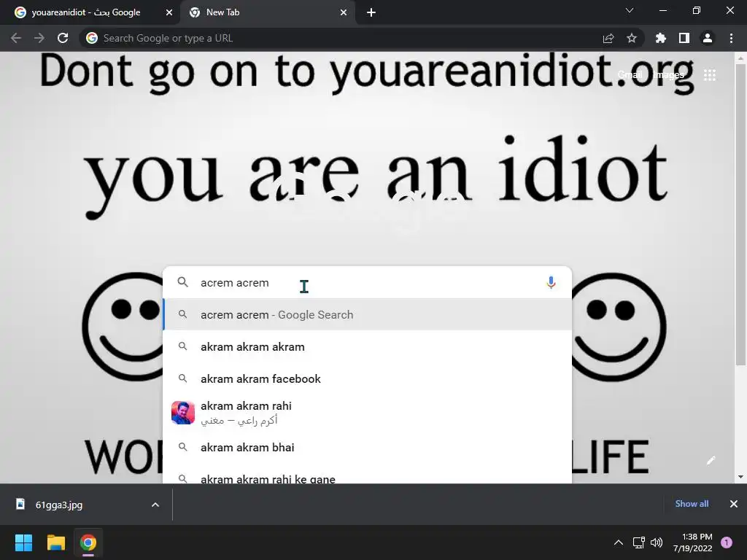Select 'akram akram rahi' singer suggestion
Screen dimensions: 747x560
click(x=367, y=413)
